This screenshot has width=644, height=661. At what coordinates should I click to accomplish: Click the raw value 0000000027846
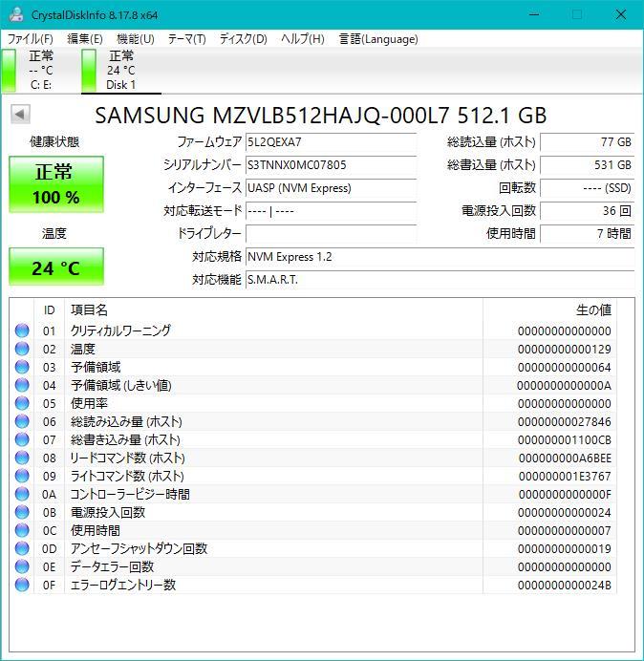(x=565, y=421)
